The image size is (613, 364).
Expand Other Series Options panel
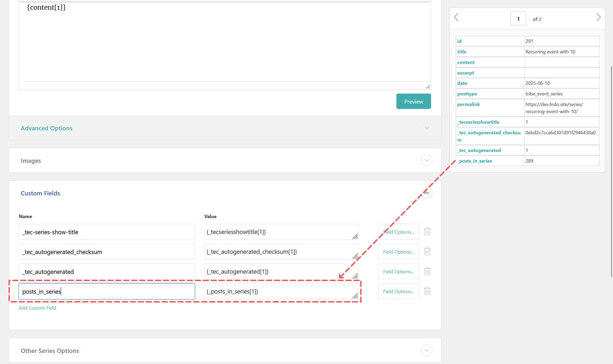426,350
